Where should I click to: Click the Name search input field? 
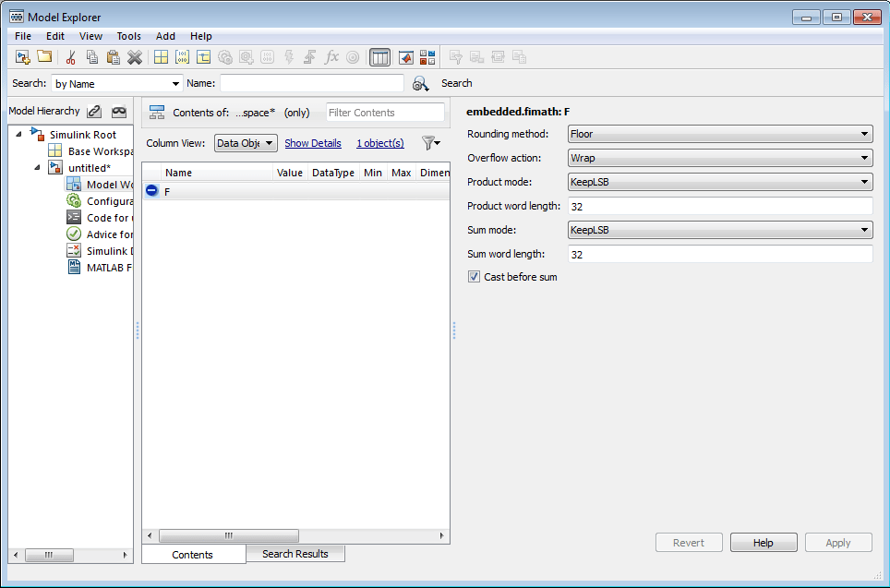click(312, 83)
